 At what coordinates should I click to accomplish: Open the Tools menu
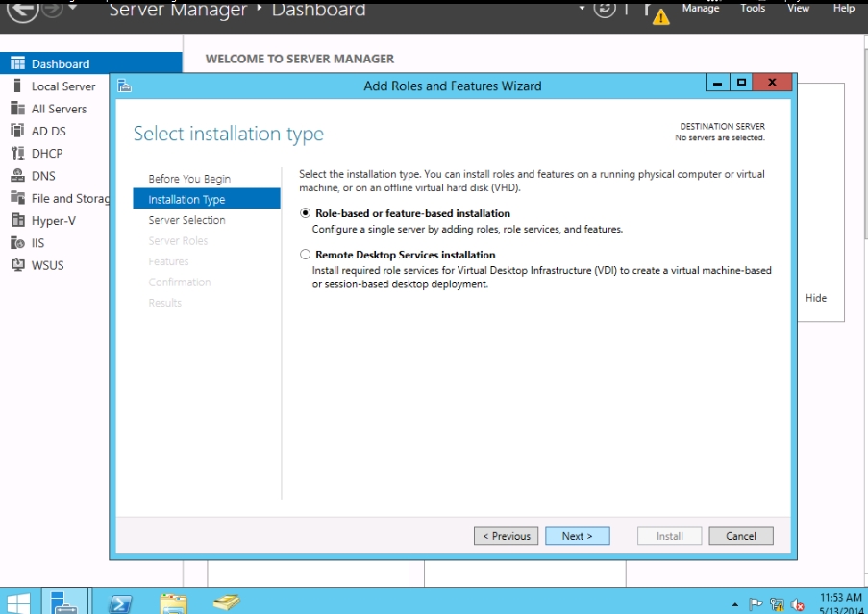tap(753, 8)
